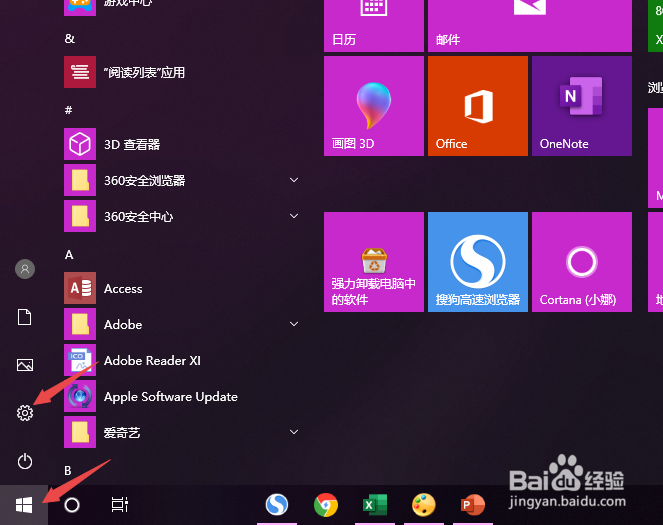Open Task View on taskbar

120,505
